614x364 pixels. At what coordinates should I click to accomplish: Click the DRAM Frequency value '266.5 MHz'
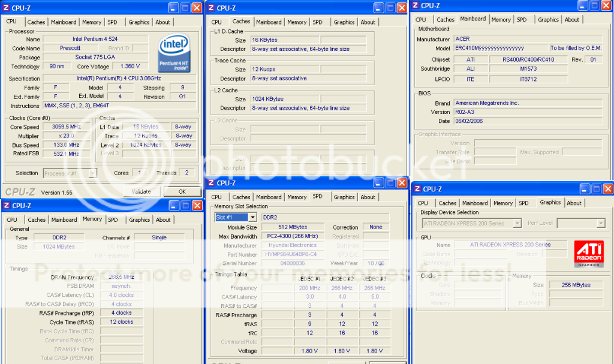[x=121, y=277]
